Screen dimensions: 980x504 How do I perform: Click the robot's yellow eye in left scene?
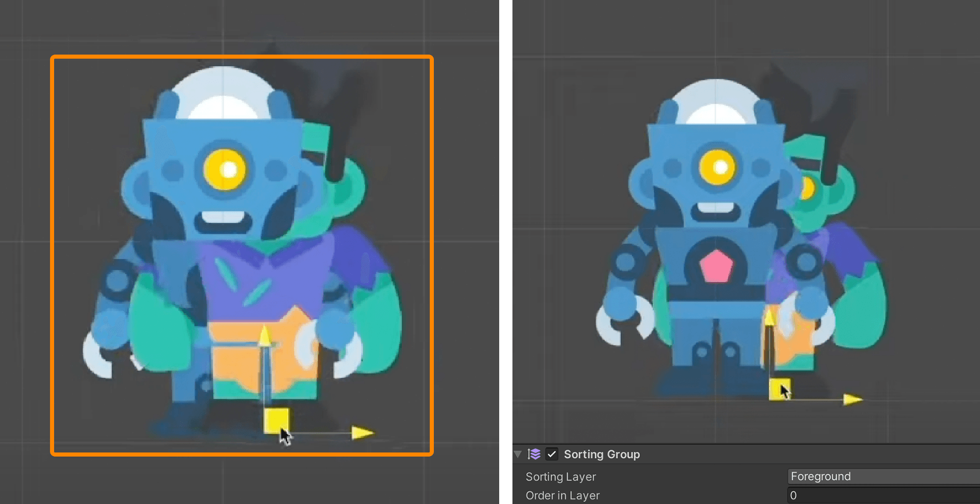(x=225, y=169)
